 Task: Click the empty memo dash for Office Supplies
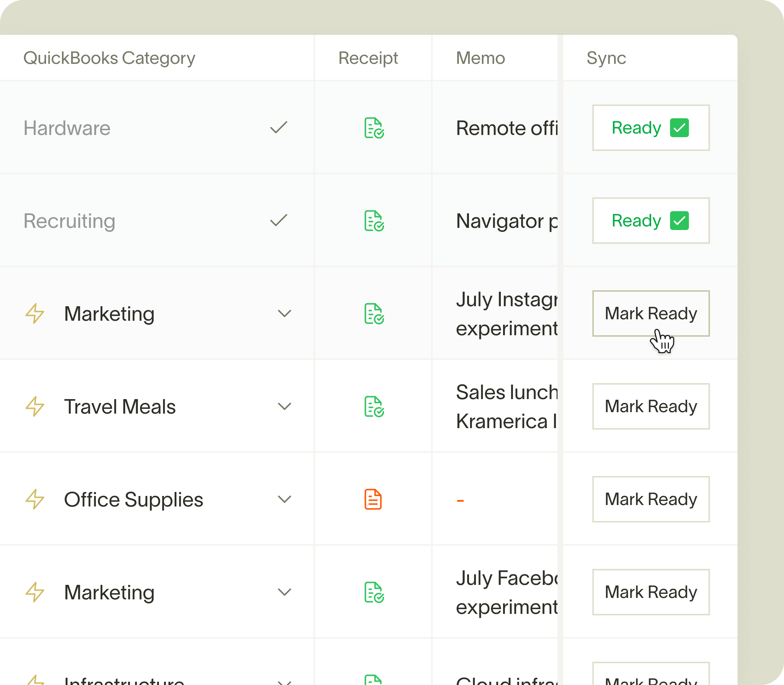pyautogui.click(x=460, y=500)
